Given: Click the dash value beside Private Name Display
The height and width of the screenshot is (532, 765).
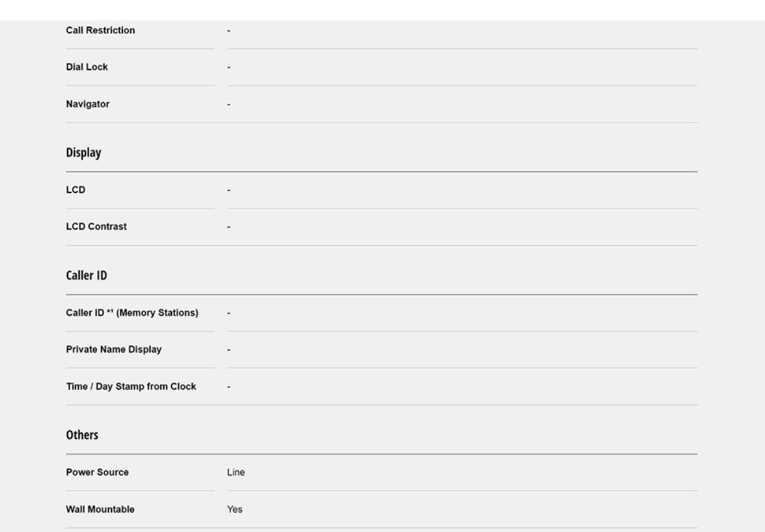Looking at the screenshot, I should click(229, 350).
